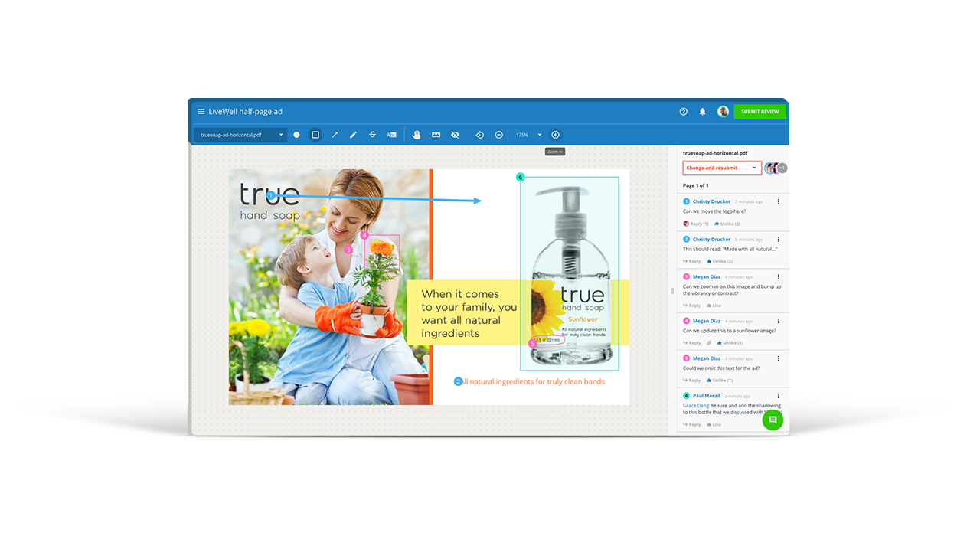Select the strikethrough text tool
Screen dimensions: 980x536
(x=373, y=135)
